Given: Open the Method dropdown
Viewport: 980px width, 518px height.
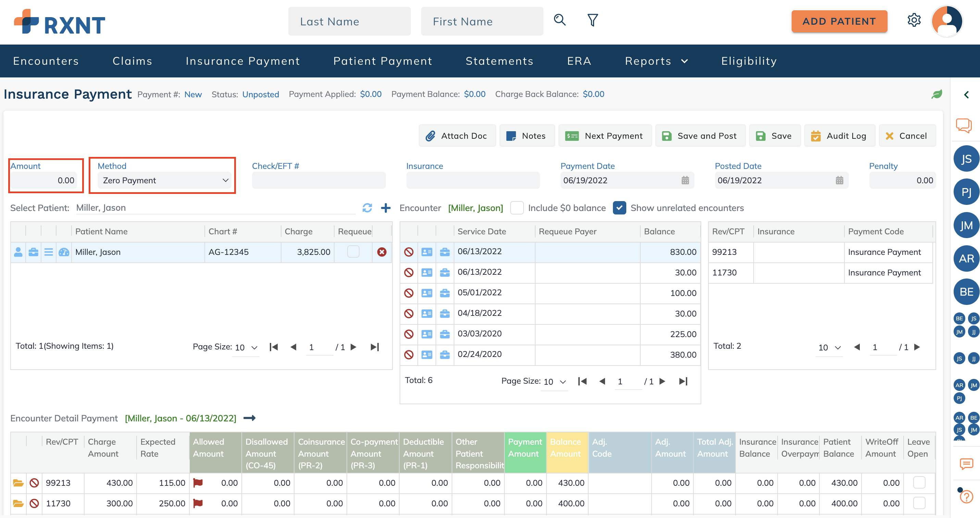Looking at the screenshot, I should tap(165, 181).
